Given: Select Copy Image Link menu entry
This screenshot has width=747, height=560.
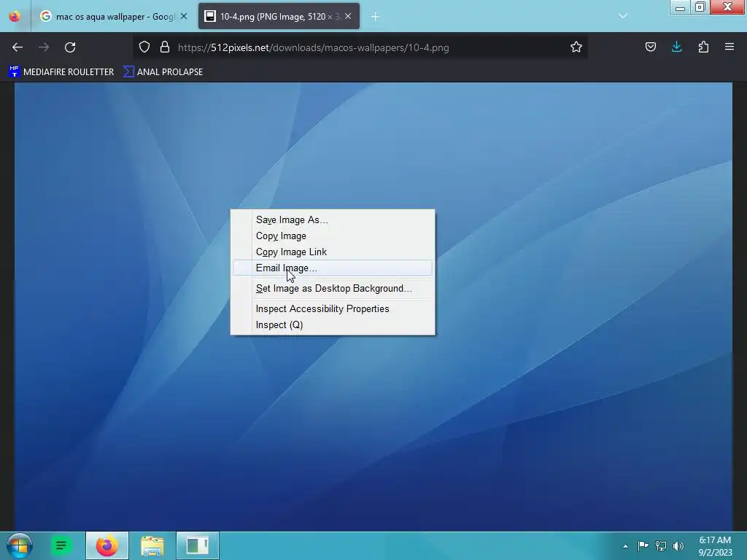Looking at the screenshot, I should (x=333, y=252).
